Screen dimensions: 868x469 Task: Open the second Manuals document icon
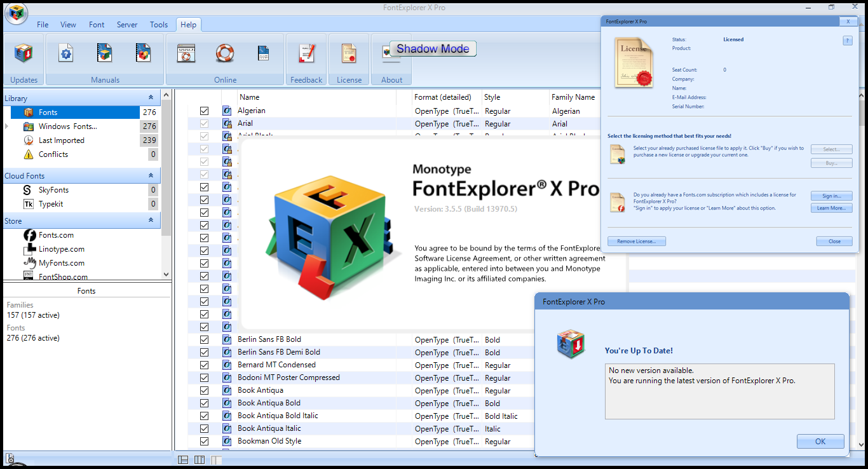coord(105,53)
